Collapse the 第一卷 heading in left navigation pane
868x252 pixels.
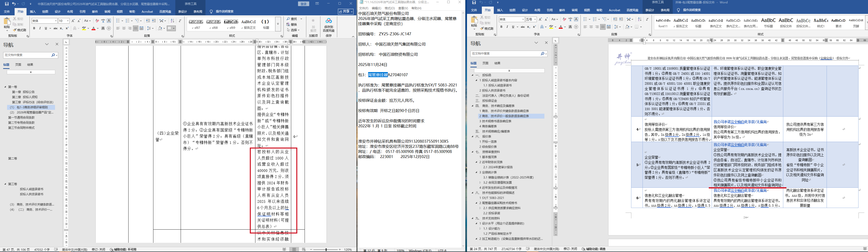click(5, 87)
